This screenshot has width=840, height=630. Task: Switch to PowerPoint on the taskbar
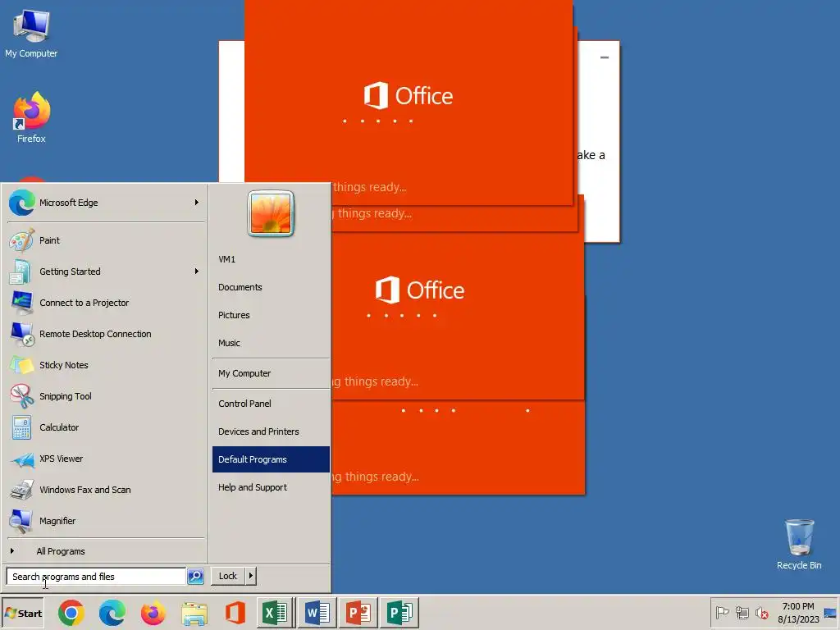pyautogui.click(x=358, y=613)
